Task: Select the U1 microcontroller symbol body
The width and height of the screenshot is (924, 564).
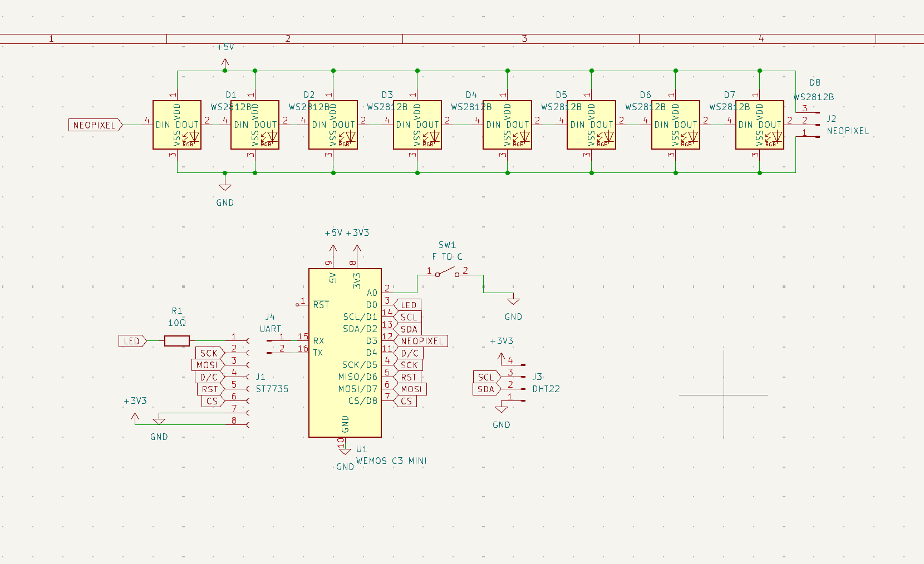Action: (345, 353)
